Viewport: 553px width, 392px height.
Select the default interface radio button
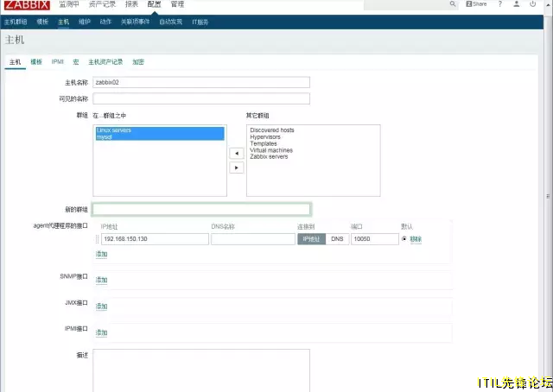(404, 238)
